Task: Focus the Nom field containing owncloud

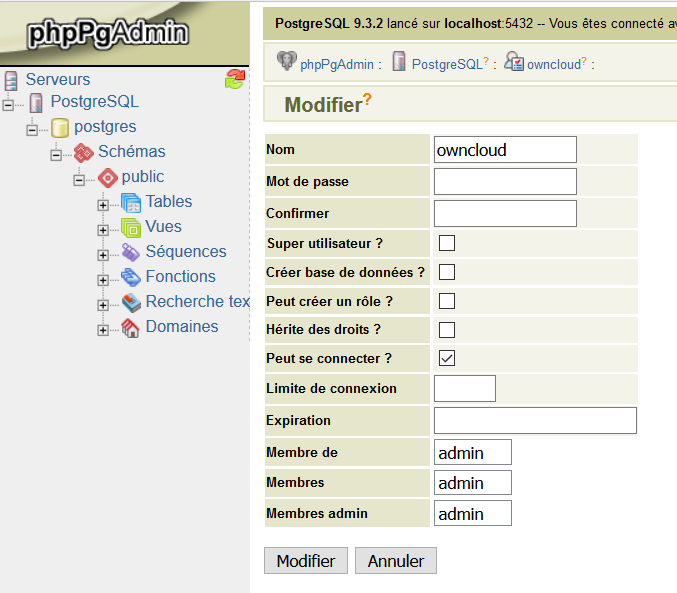Action: (505, 149)
